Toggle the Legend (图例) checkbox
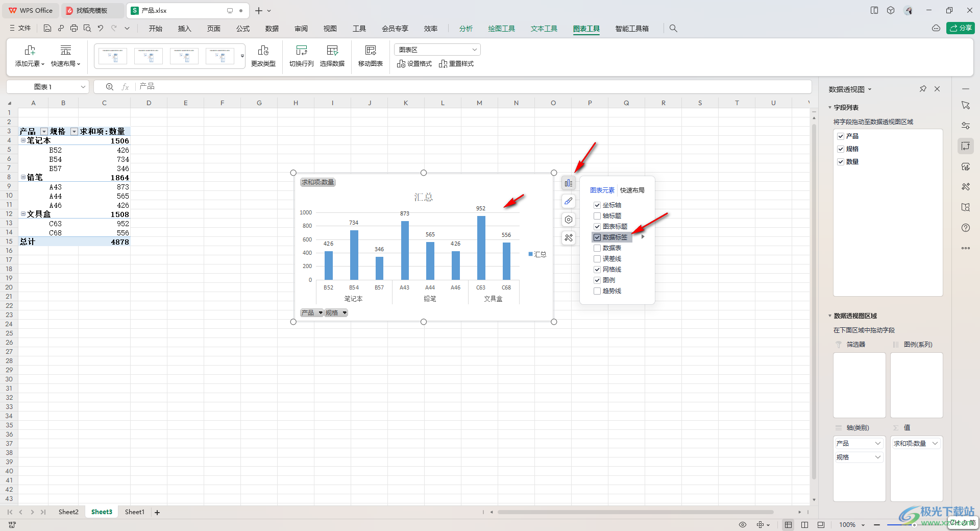The height and width of the screenshot is (531, 980). pos(597,280)
